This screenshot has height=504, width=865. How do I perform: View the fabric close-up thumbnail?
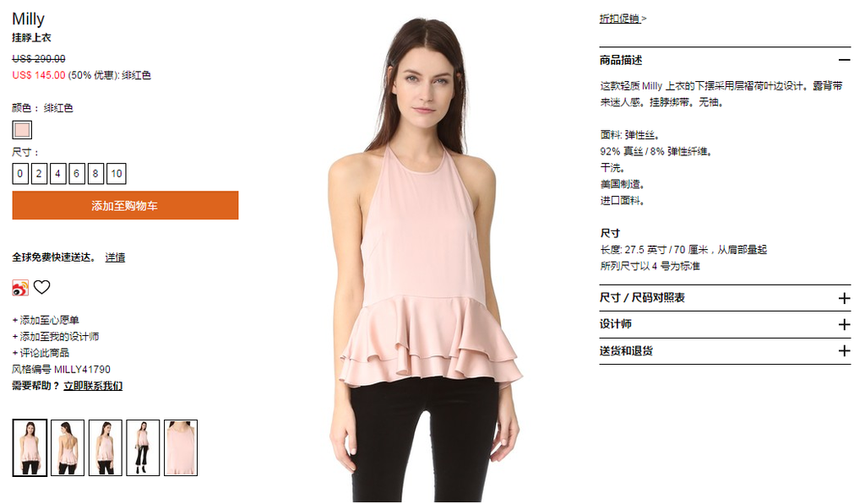pyautogui.click(x=181, y=447)
